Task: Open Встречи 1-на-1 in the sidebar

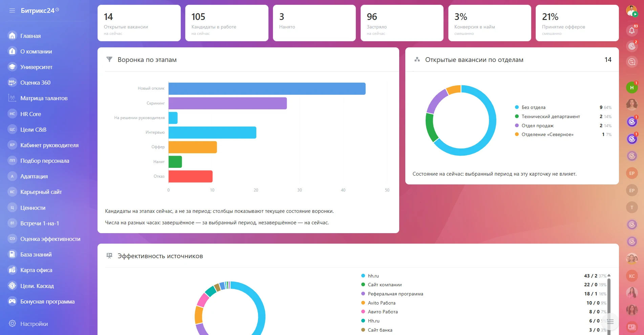Action: (40, 223)
